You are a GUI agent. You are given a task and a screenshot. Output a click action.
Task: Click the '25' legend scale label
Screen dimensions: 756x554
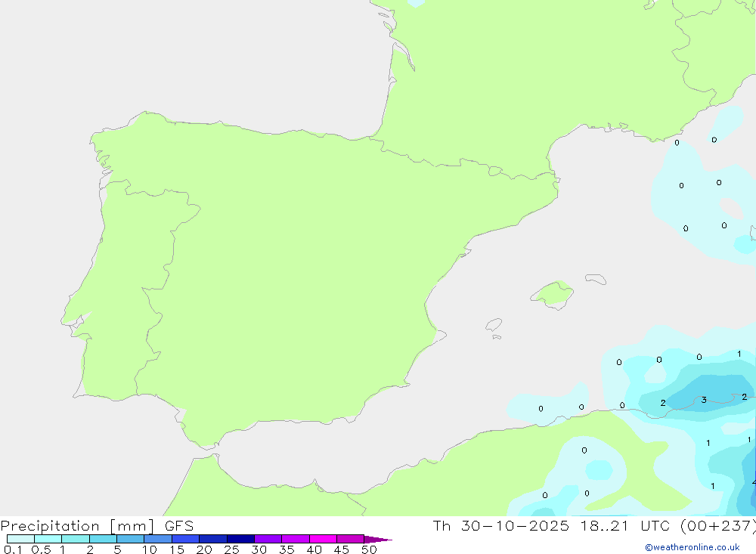click(x=231, y=549)
